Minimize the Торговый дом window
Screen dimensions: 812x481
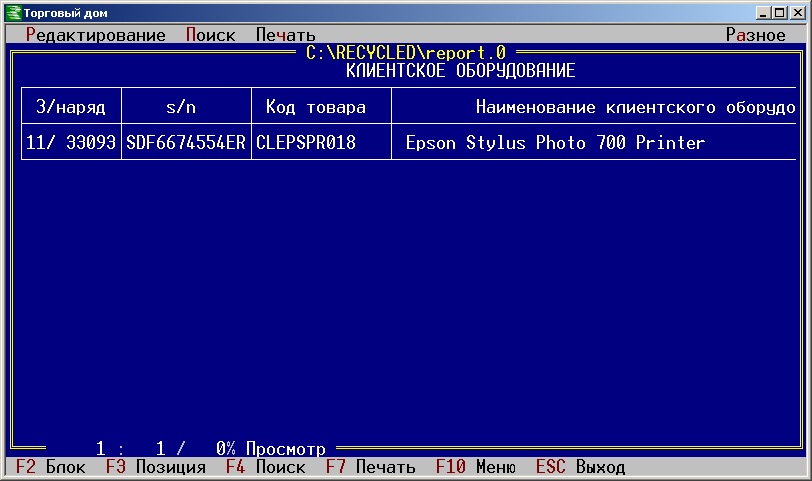(x=762, y=13)
